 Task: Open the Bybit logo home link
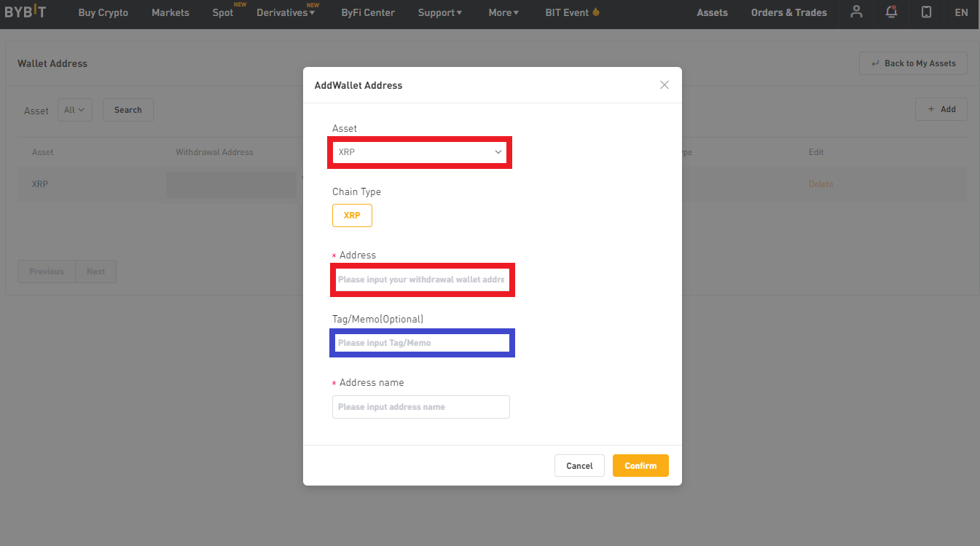[x=26, y=12]
